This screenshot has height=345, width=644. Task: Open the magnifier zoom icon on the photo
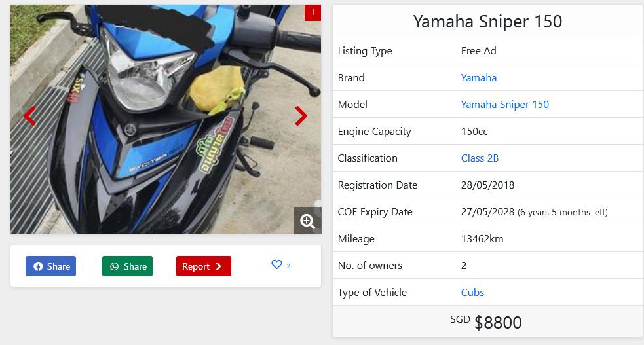point(307,221)
